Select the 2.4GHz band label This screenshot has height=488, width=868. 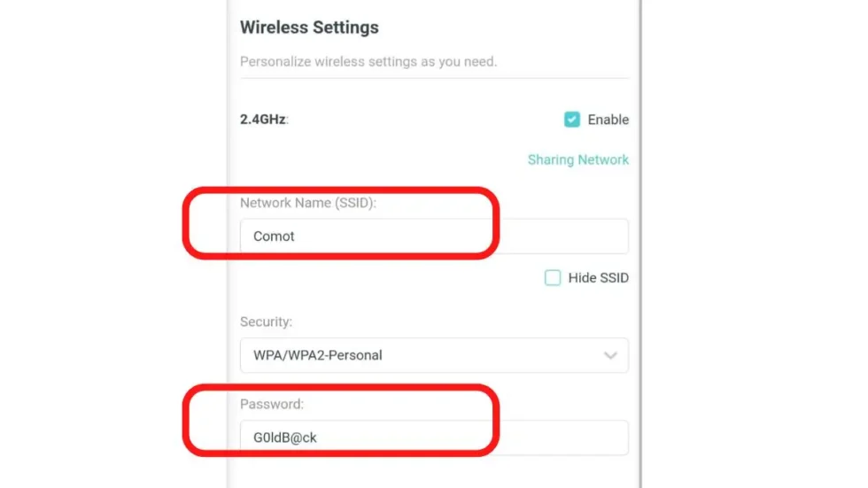(263, 120)
